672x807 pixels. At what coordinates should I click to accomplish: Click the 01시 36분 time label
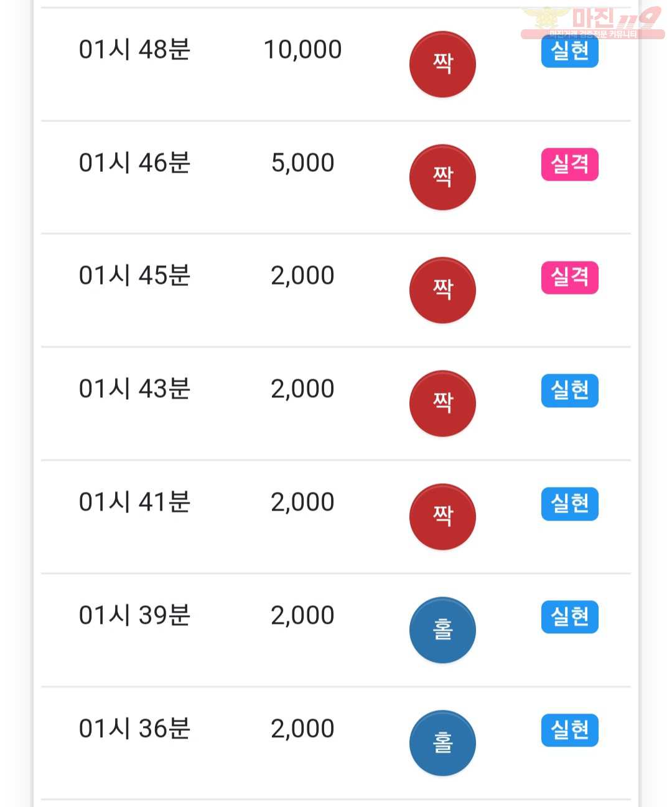click(134, 729)
